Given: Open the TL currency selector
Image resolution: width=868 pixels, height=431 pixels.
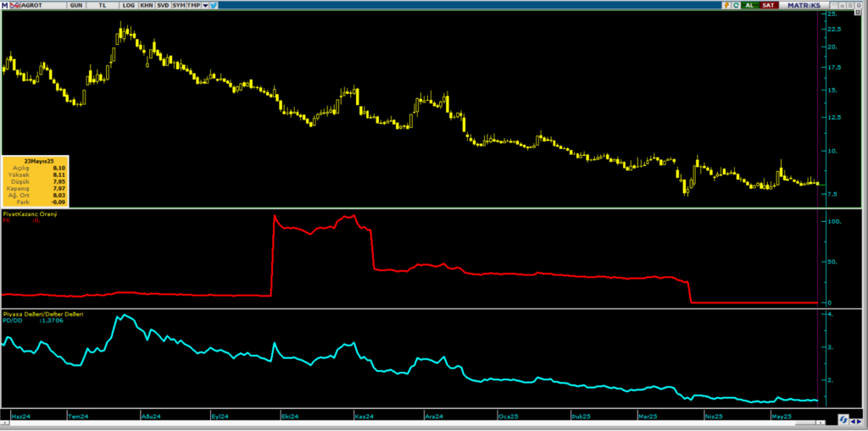Looking at the screenshot, I should [103, 5].
